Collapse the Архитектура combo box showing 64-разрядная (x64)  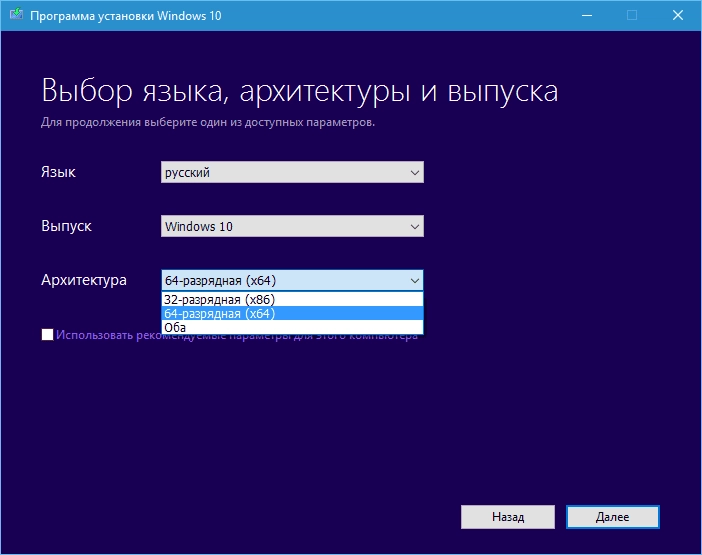coord(292,281)
